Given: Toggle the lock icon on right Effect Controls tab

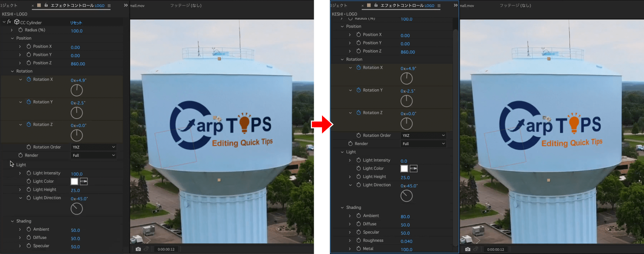Looking at the screenshot, I should (376, 5).
